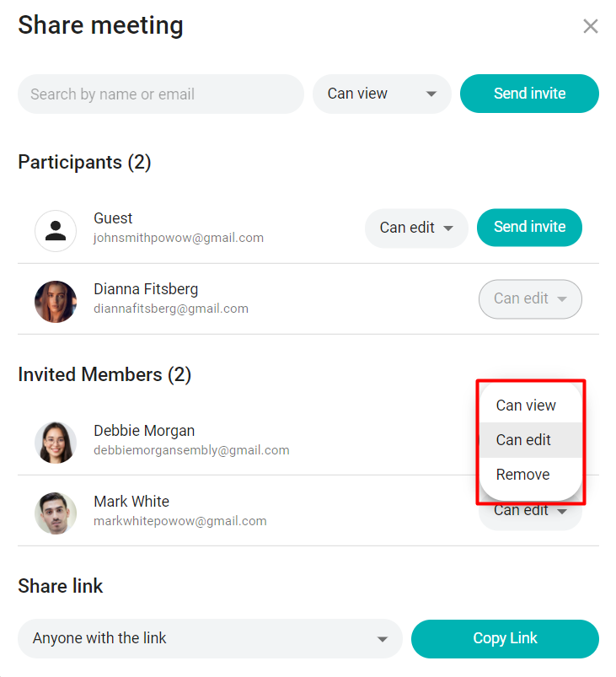
Task: Click Debbie Morgan's profile photo
Action: 56,442
